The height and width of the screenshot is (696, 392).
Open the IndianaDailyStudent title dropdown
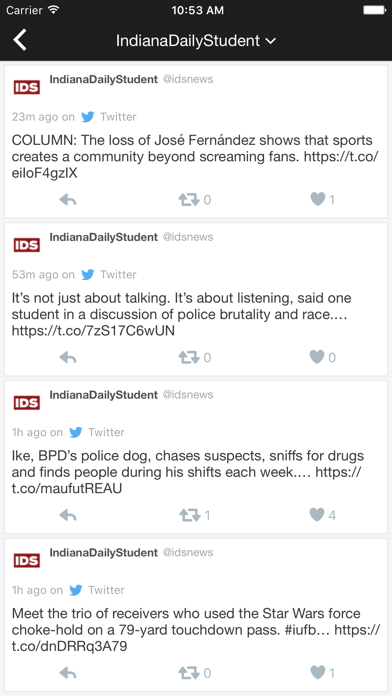tap(196, 41)
